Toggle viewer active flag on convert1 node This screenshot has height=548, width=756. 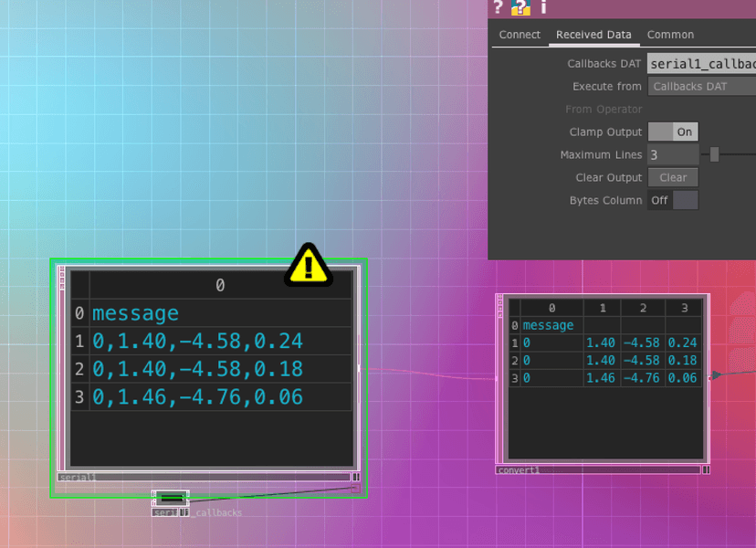click(706, 469)
